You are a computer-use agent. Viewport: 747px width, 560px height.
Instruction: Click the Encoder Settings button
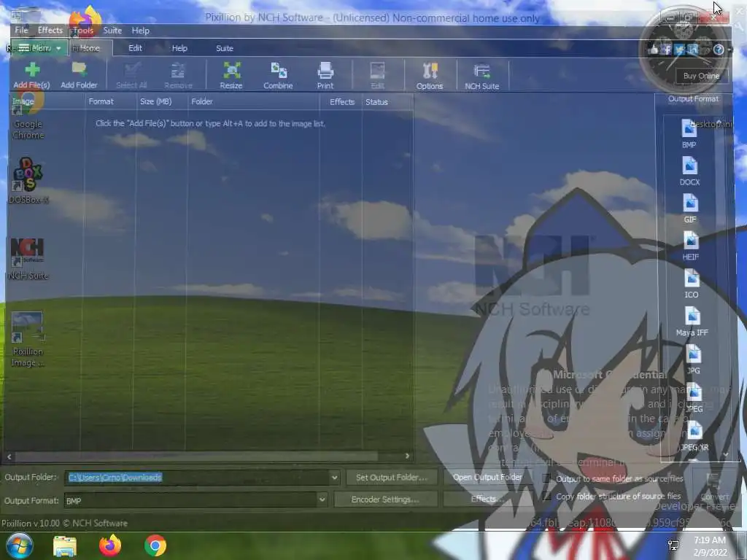(385, 499)
